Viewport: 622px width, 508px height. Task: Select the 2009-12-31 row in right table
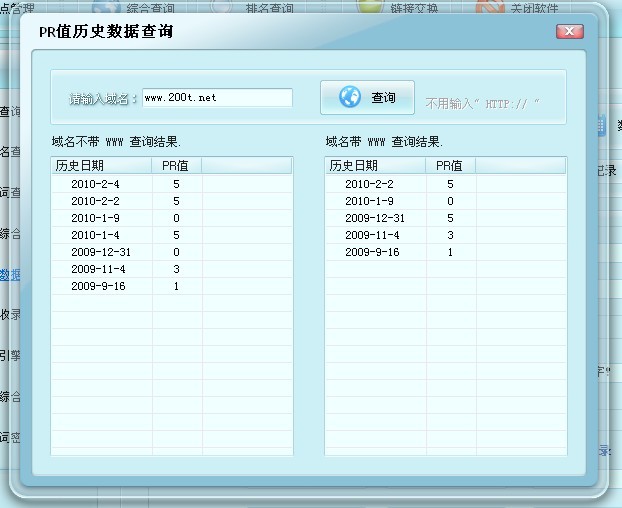coord(446,218)
